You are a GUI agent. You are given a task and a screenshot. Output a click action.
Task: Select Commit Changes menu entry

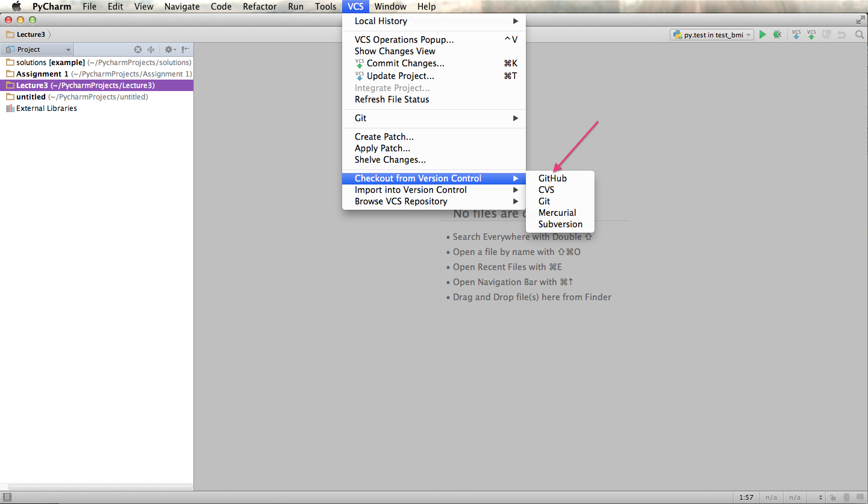click(434, 63)
